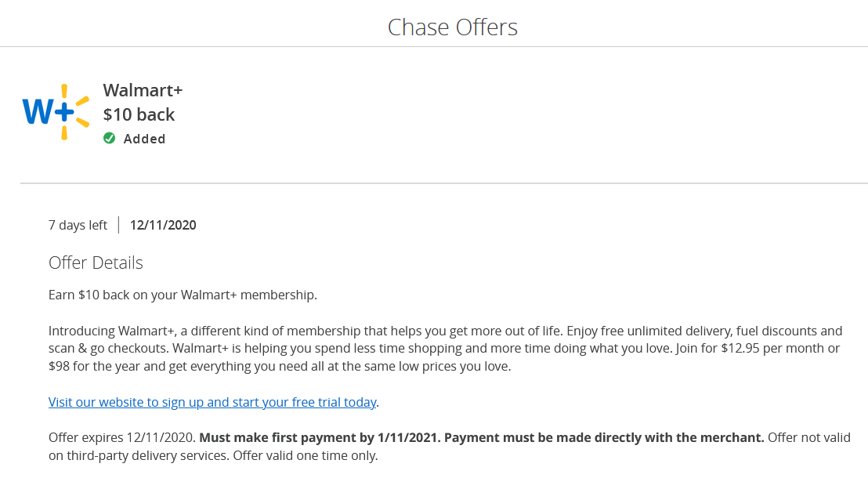Screen dimensions: 868x478
Task: Click the $12.95 per month price text
Action: tap(756, 348)
